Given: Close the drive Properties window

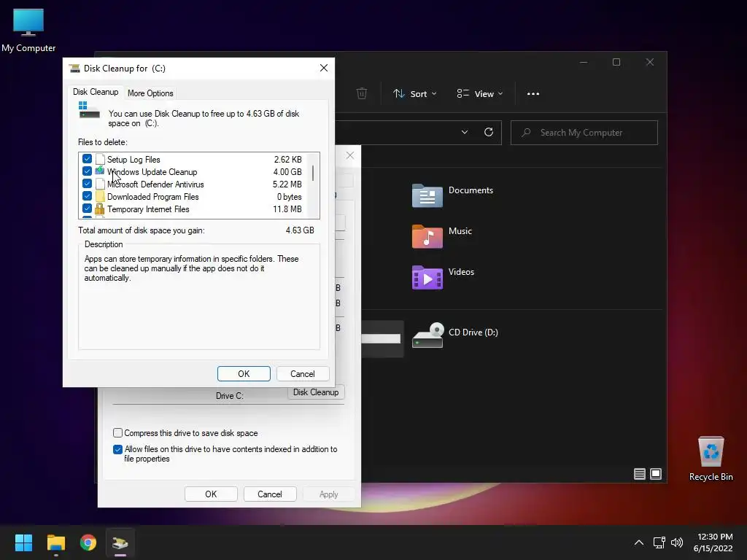Looking at the screenshot, I should (x=350, y=156).
